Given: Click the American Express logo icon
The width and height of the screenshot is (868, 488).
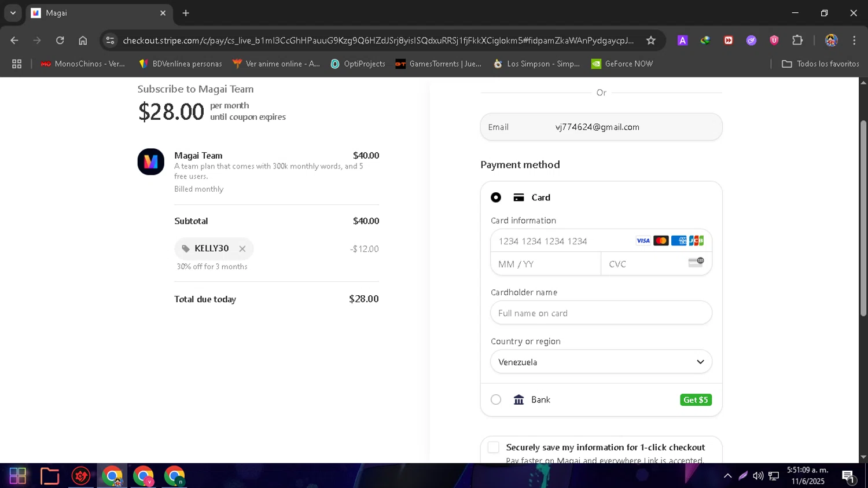Looking at the screenshot, I should click(679, 241).
